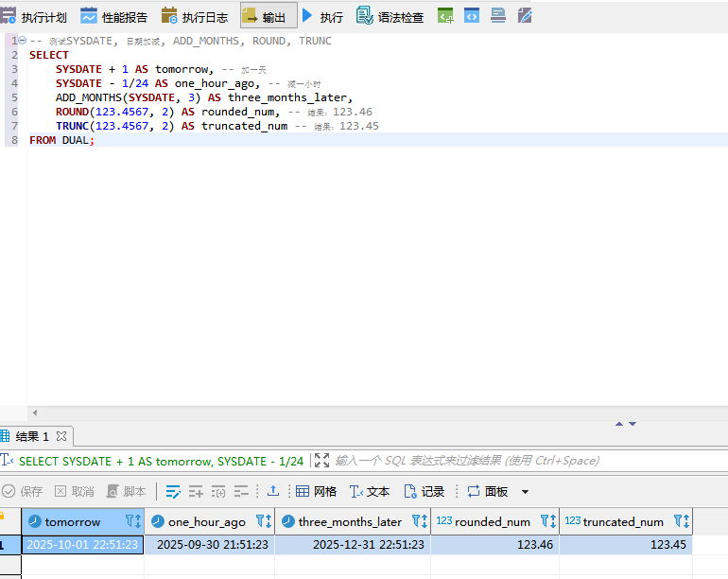
Task: Click the edit cell icon in results toolbar
Action: pos(173,491)
